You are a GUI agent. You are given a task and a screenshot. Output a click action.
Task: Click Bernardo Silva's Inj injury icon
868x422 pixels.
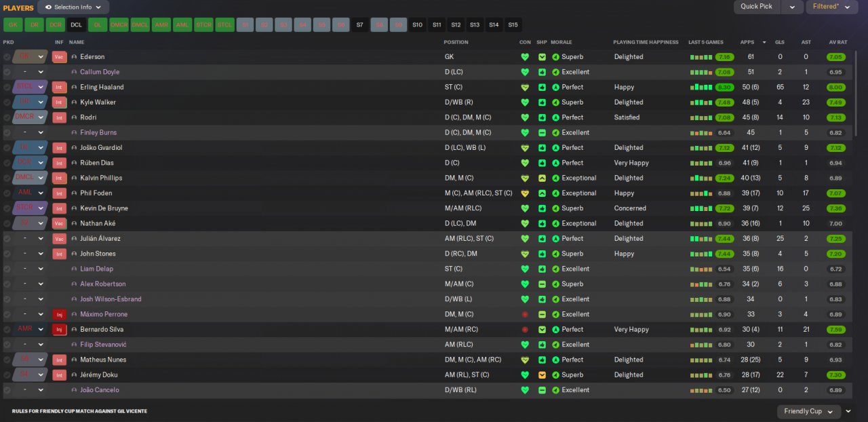pyautogui.click(x=60, y=330)
